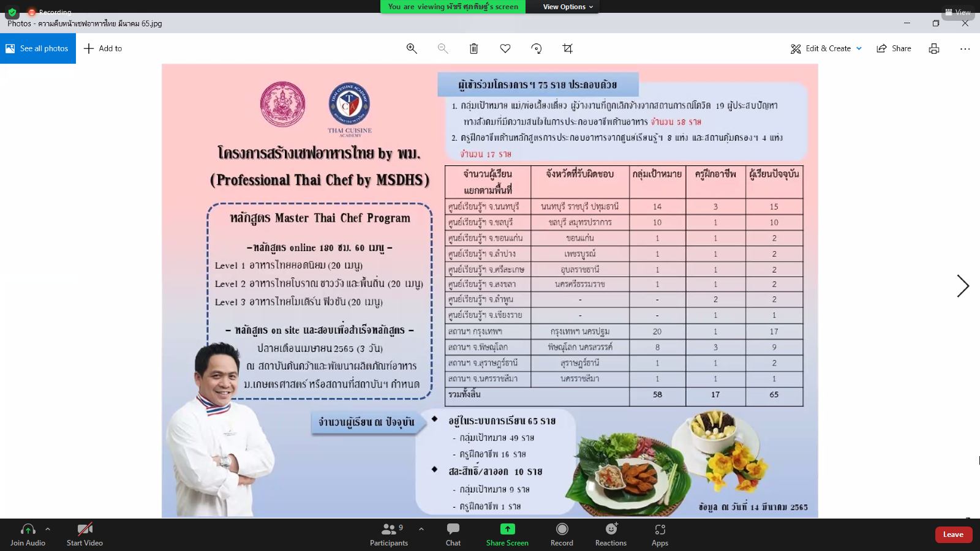Rotate the photo icon
Viewport: 980px width, 551px height.
click(537, 48)
